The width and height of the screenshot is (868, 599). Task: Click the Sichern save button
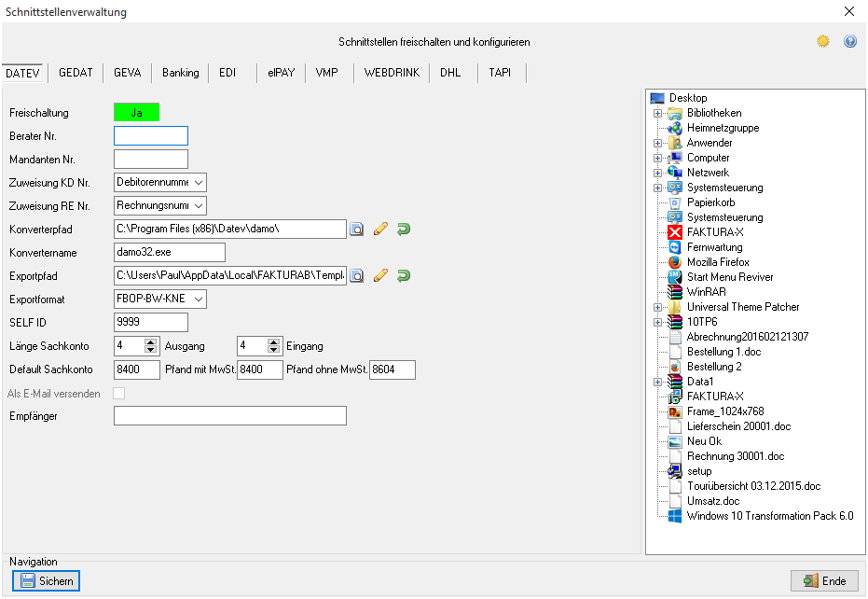47,580
